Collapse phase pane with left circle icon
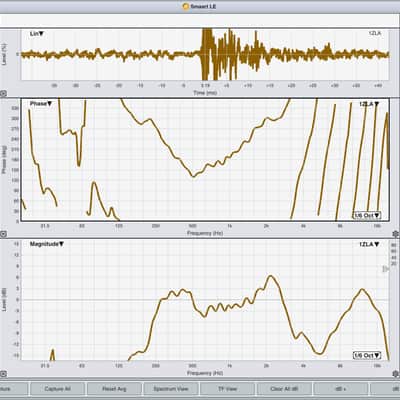Screen dimensions: 400x400 pyautogui.click(x=3, y=234)
